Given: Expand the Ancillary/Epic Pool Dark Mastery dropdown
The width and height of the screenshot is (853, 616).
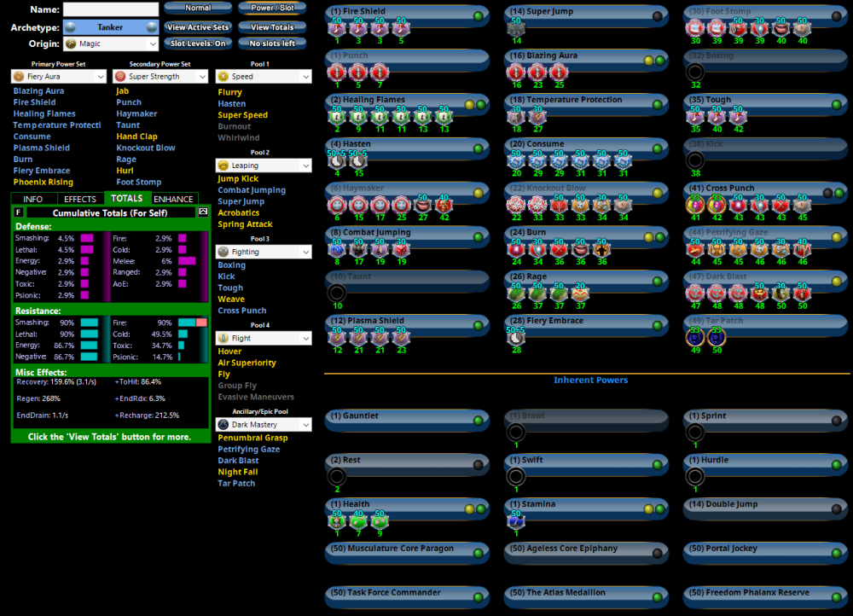Looking at the screenshot, I should [x=263, y=424].
